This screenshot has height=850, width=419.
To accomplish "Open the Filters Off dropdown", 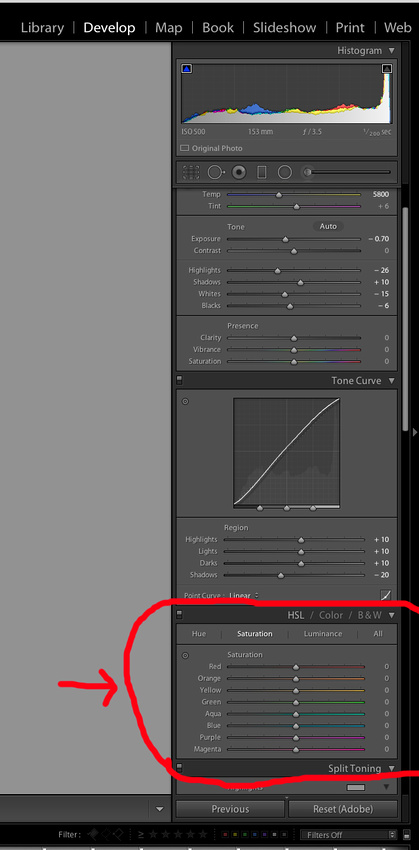I will coord(349,835).
